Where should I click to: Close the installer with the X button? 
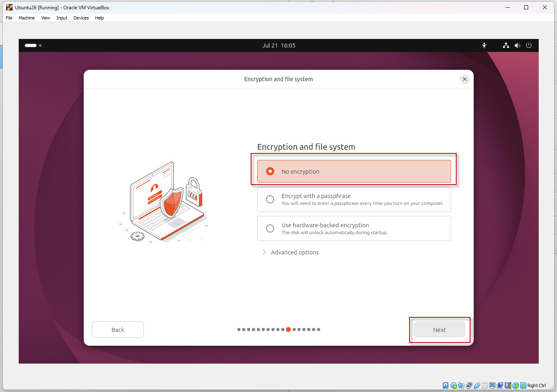pyautogui.click(x=465, y=79)
